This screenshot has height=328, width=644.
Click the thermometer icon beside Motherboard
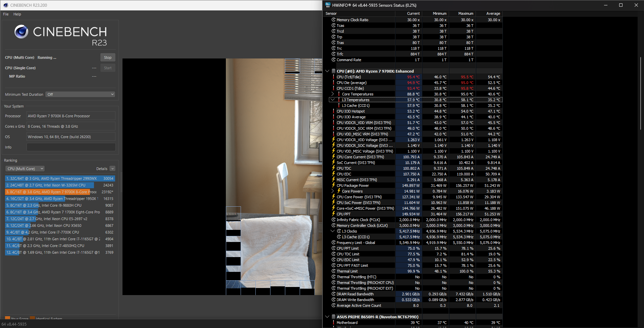(334, 323)
